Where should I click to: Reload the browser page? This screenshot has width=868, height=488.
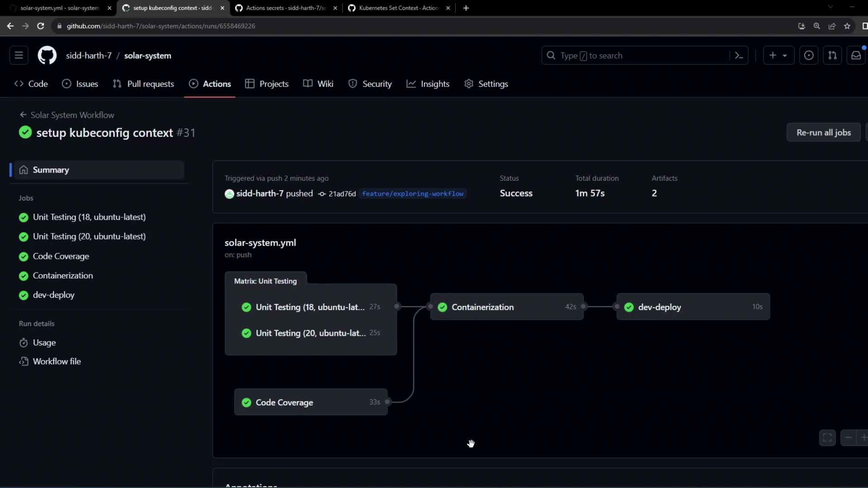(41, 26)
